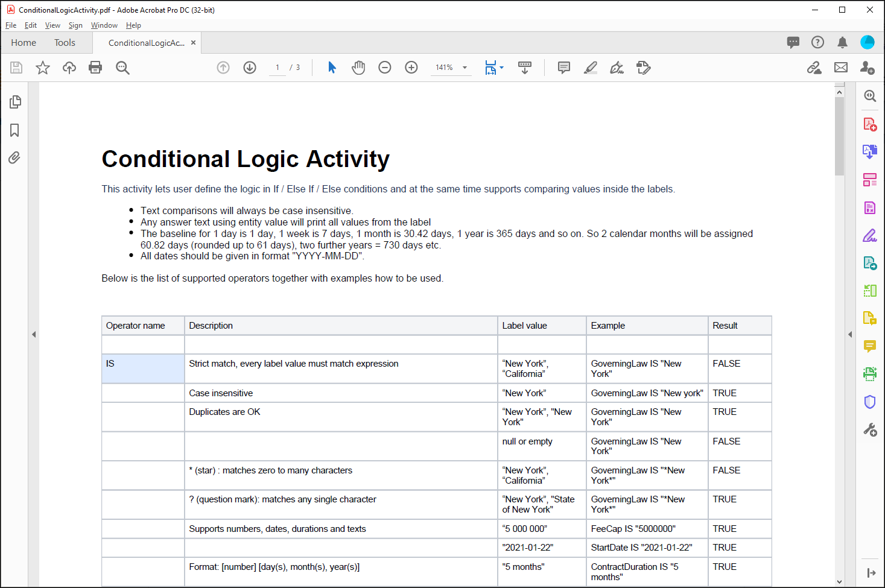Go to next page arrow
885x588 pixels.
250,68
